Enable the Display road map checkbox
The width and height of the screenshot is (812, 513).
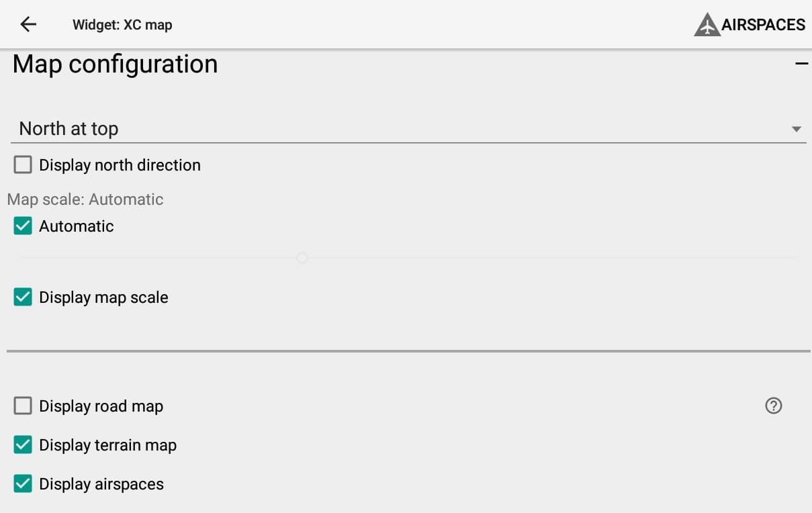click(x=23, y=406)
